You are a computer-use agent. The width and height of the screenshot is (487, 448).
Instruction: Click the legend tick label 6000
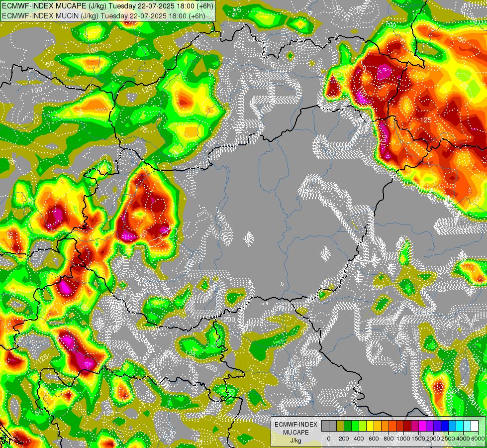click(x=478, y=439)
